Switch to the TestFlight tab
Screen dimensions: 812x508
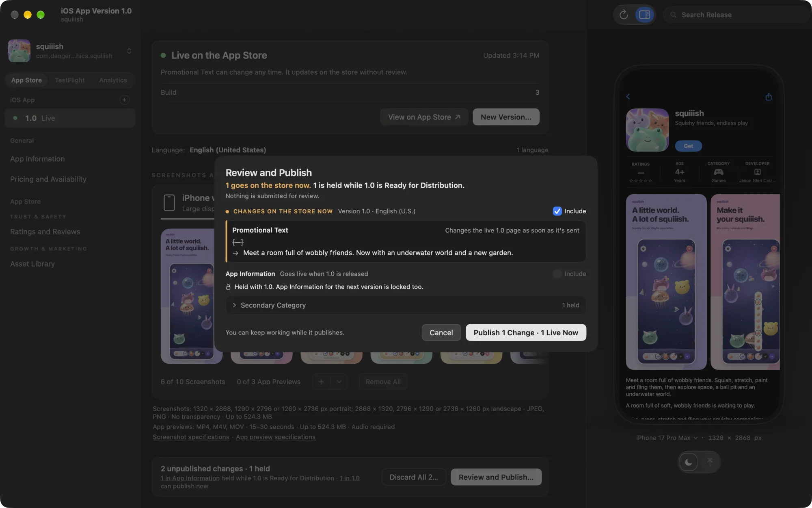point(70,80)
